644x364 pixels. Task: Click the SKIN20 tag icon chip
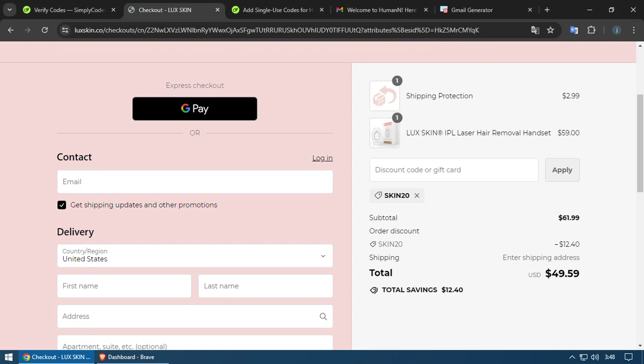pos(378,196)
